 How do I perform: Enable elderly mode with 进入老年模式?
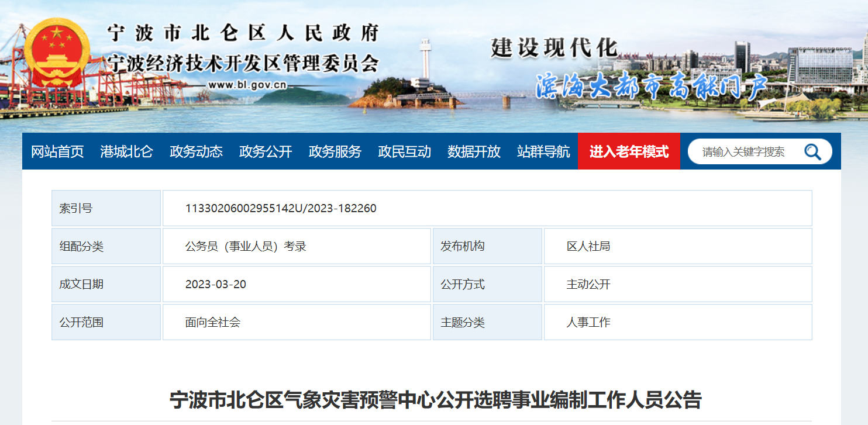click(x=629, y=152)
